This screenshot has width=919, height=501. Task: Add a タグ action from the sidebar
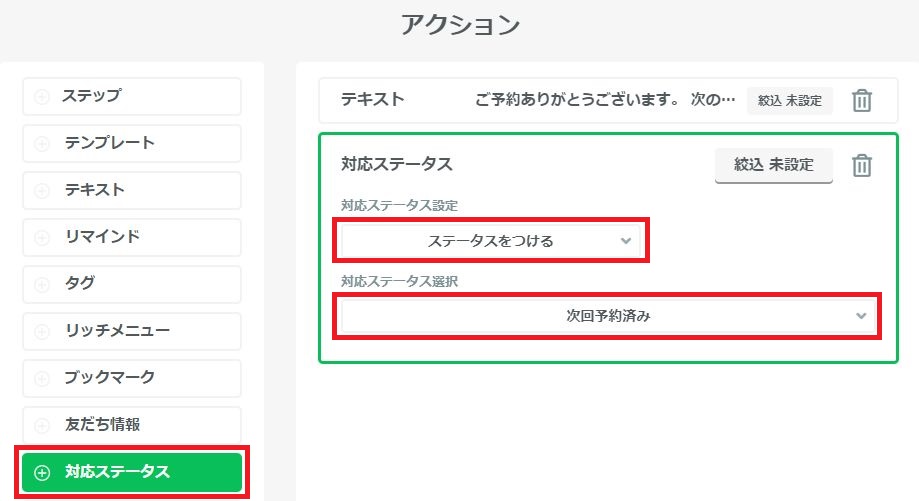pyautogui.click(x=132, y=284)
